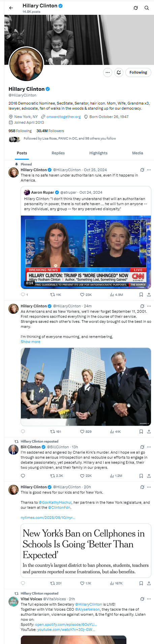Open the three-dot more menu on the profile

pyautogui.click(x=107, y=72)
